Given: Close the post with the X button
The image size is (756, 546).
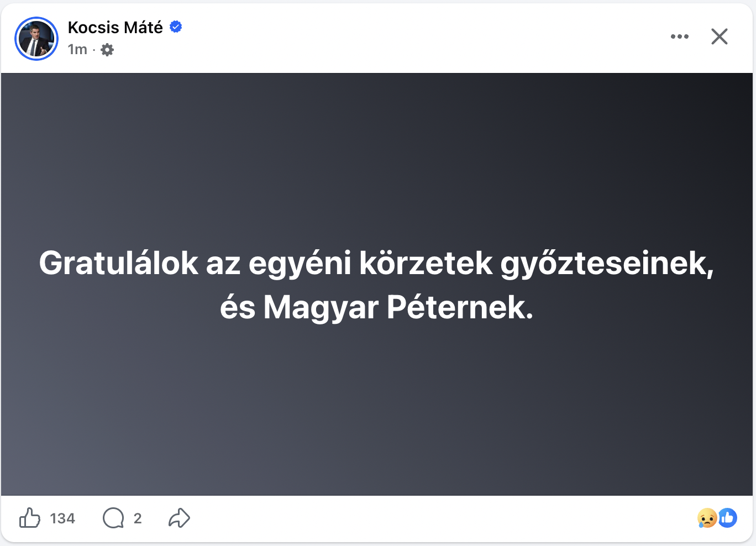Looking at the screenshot, I should [719, 36].
